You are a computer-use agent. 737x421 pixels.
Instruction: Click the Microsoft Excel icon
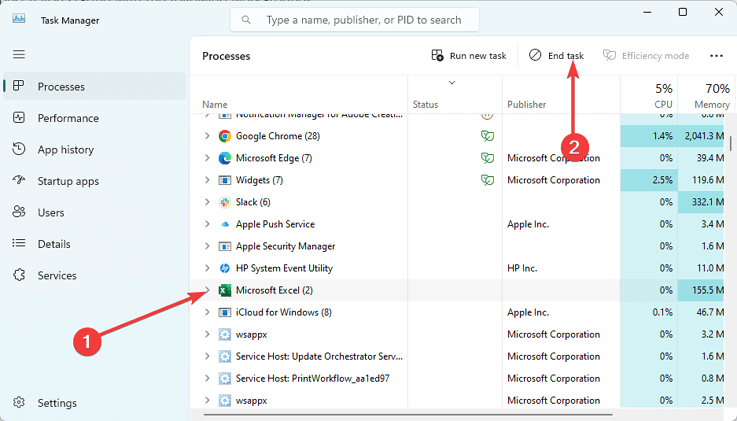pyautogui.click(x=225, y=290)
